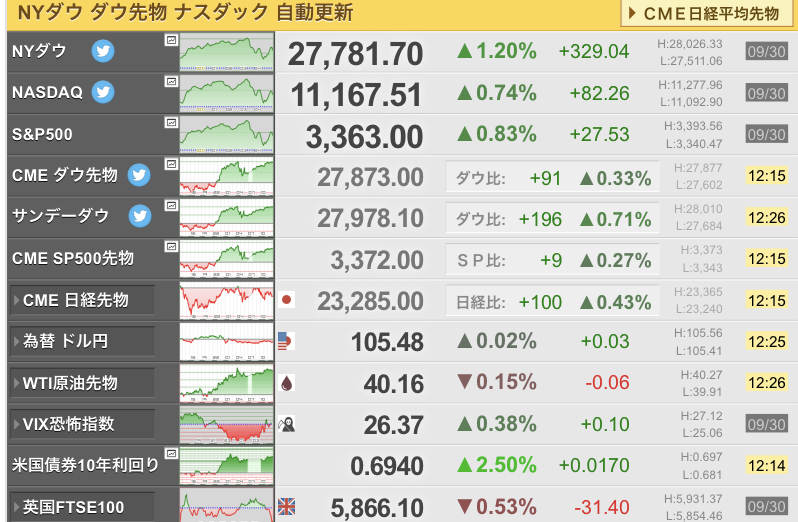The image size is (798, 522).
Task: Click the UK flag icon for FTSE100
Action: [287, 506]
